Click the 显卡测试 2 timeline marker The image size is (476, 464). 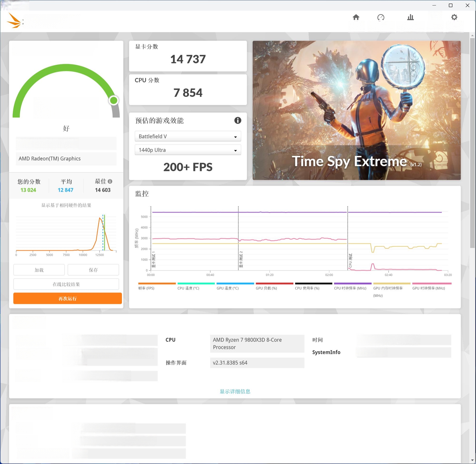(241, 259)
